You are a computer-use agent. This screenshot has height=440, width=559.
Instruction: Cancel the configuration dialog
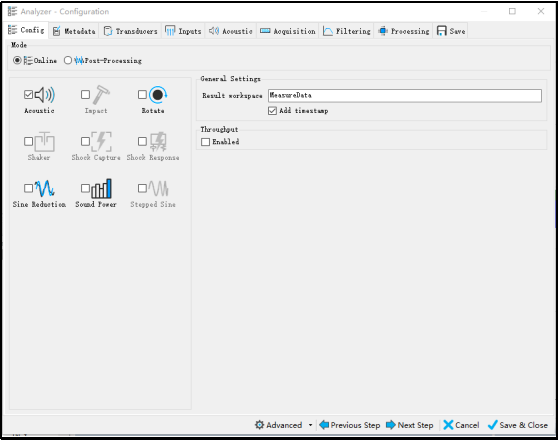pyautogui.click(x=461, y=425)
